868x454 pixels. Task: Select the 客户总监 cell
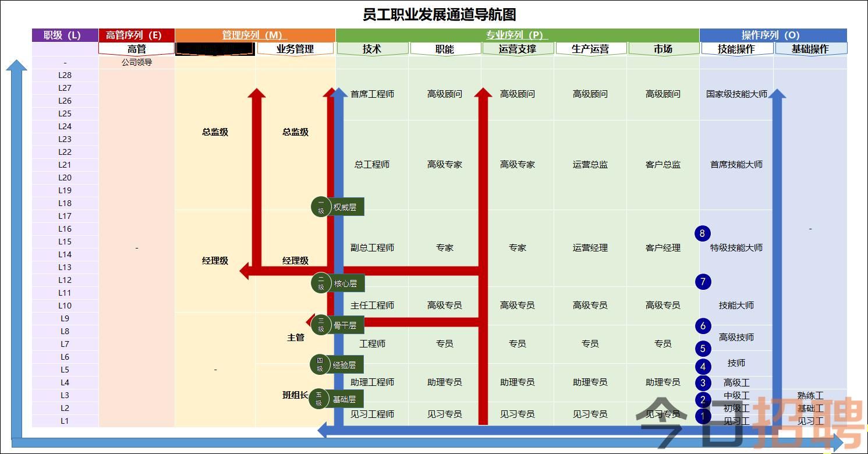(x=663, y=165)
